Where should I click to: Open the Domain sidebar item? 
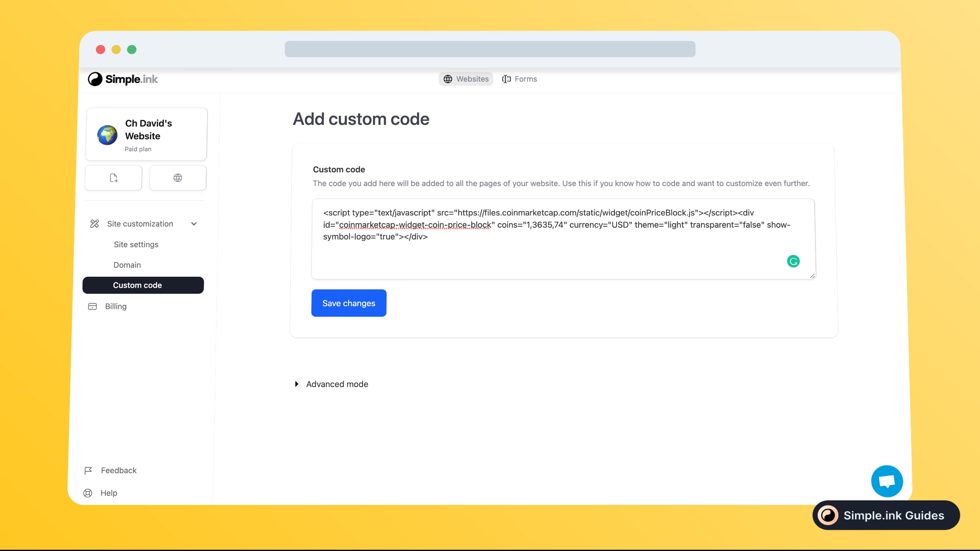coord(127,265)
